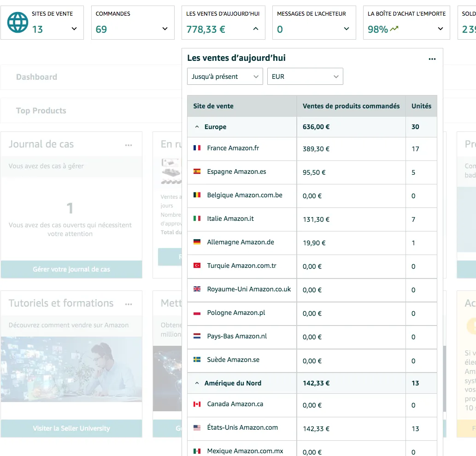Open the EUR currency dropdown

(305, 76)
